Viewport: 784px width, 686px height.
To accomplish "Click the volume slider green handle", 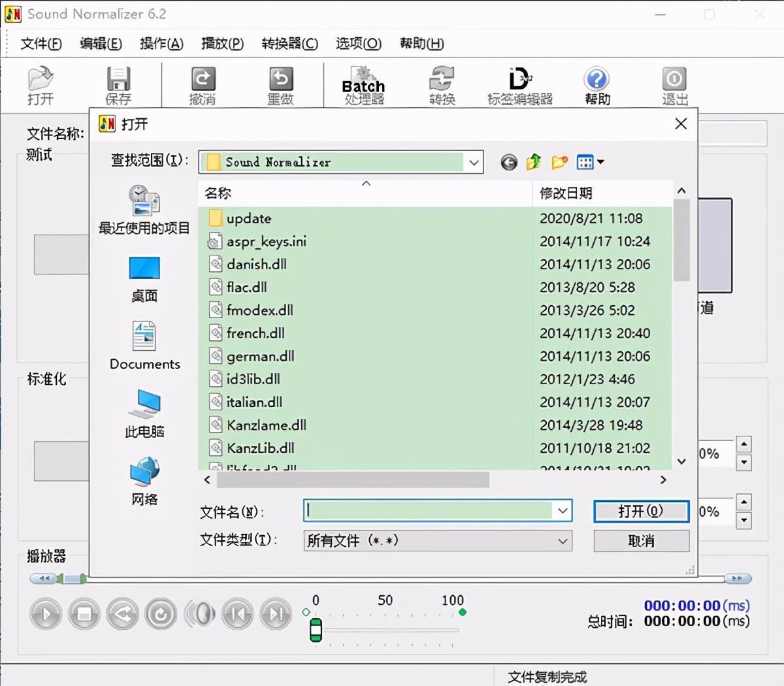I will (x=316, y=630).
